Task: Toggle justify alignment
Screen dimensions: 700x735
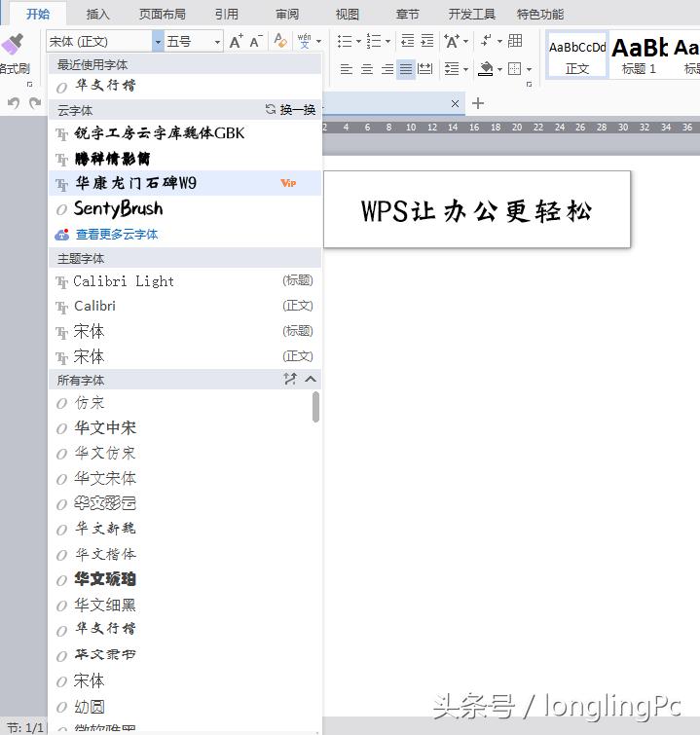Action: pyautogui.click(x=406, y=69)
